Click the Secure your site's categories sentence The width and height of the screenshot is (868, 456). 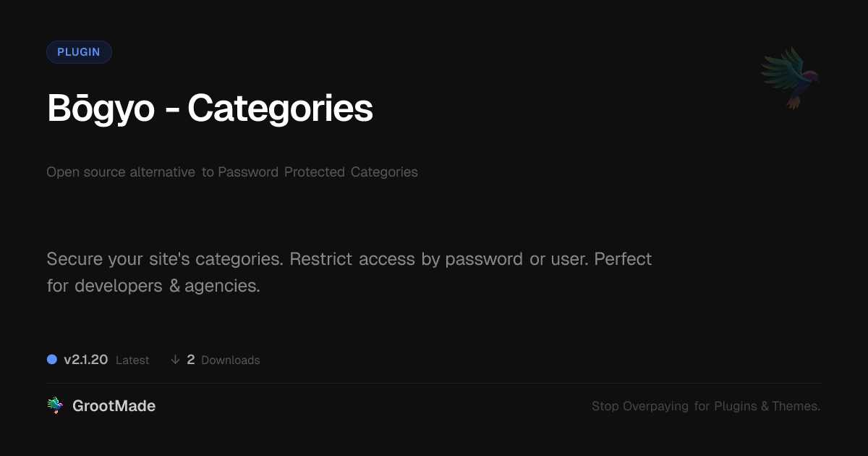coord(165,259)
